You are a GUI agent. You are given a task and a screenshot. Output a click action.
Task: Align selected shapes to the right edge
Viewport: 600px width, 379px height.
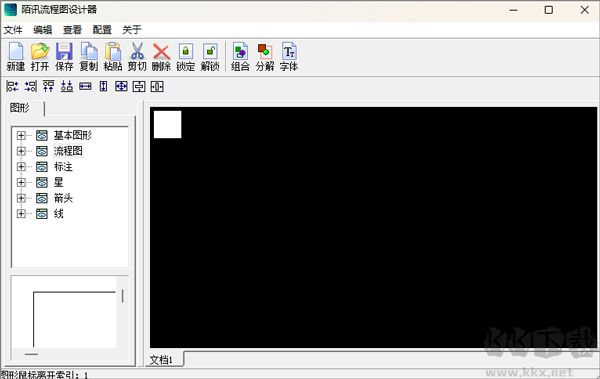point(31,86)
